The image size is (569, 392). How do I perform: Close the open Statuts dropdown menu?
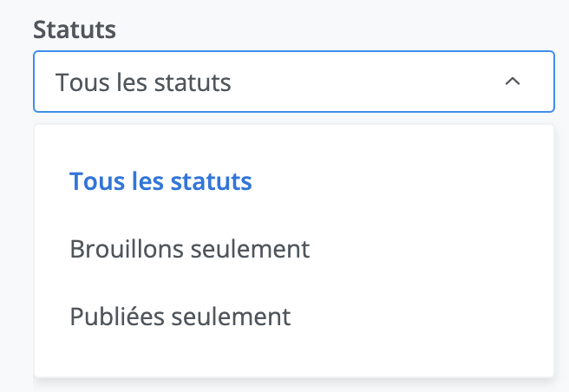513,82
